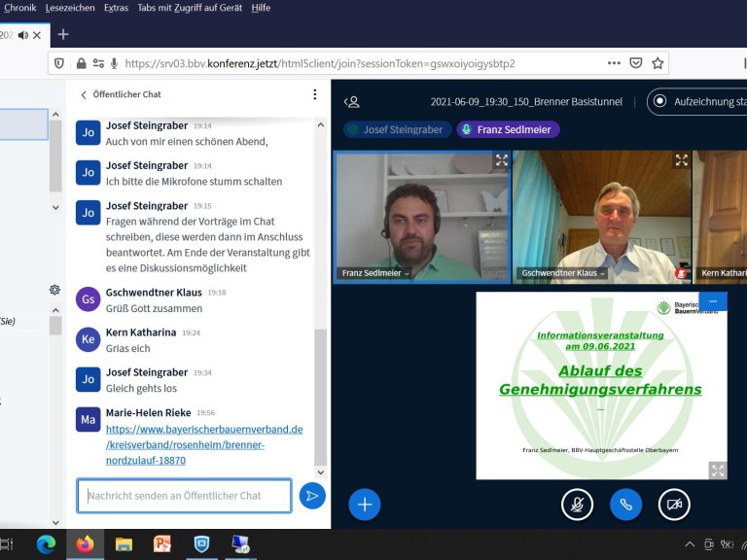Open bayerischerbauernverband.de chat link
The image size is (747, 560).
pyautogui.click(x=204, y=444)
